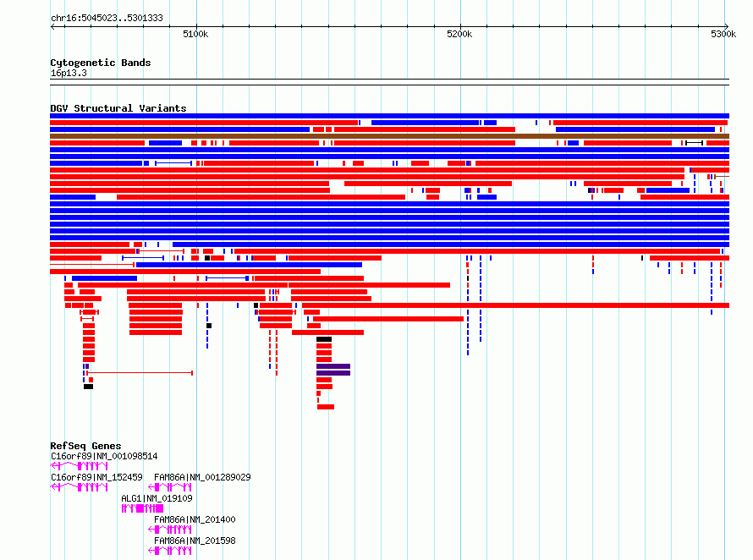The height and width of the screenshot is (560, 753).
Task: Click the black bracket feature near 5300k
Action: [694, 143]
